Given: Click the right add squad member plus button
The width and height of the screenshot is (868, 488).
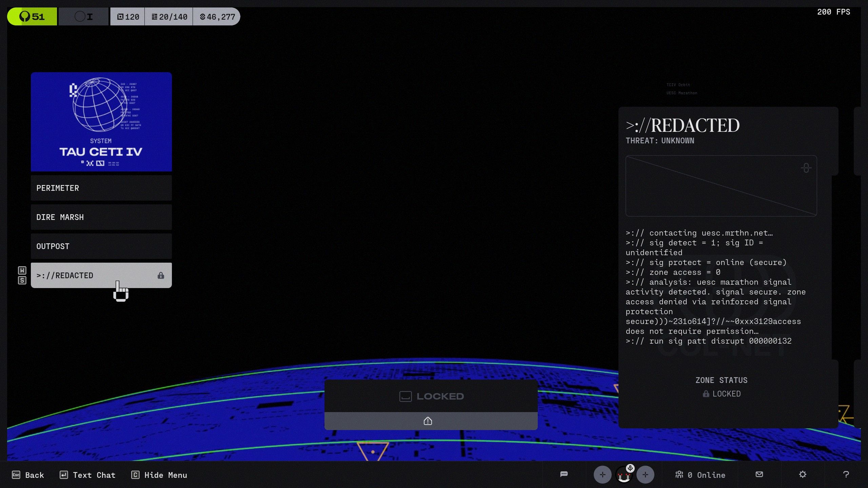Looking at the screenshot, I should pos(645,475).
